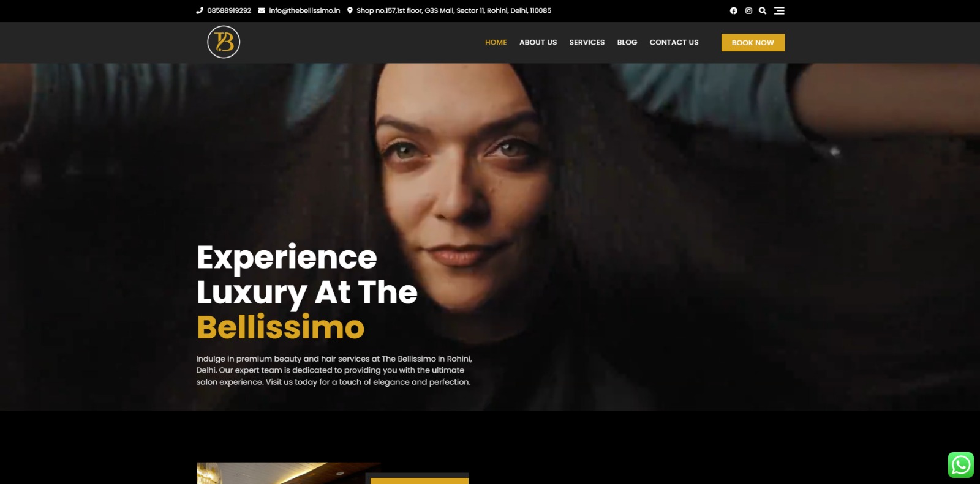Click the location pin icon
The image size is (980, 484).
point(350,10)
